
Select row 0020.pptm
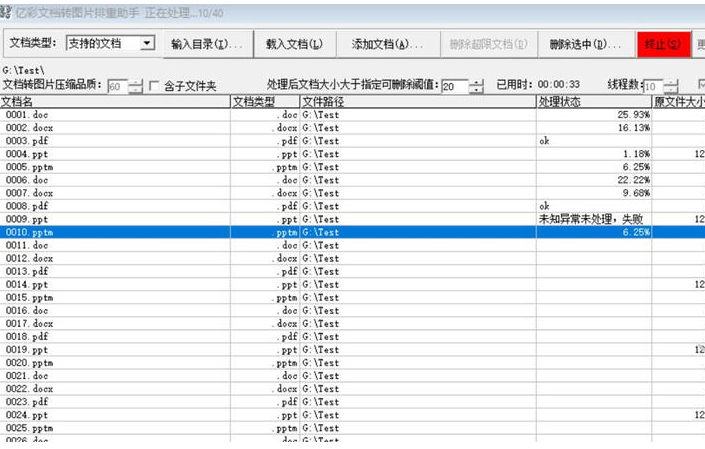[352, 363]
